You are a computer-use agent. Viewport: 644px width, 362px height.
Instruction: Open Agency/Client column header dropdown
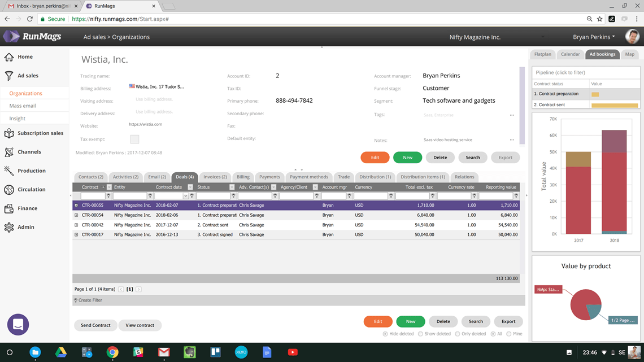[315, 187]
